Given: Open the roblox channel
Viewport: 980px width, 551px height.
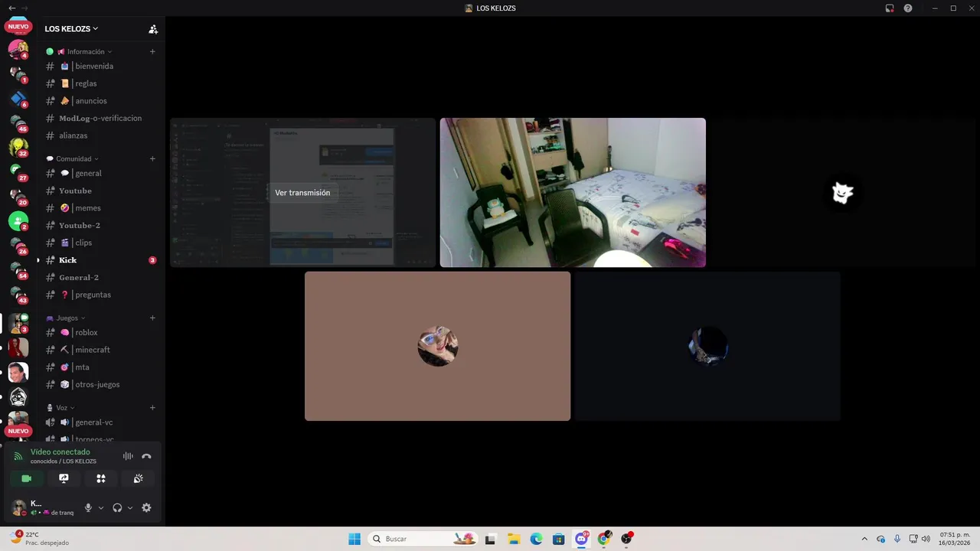Looking at the screenshot, I should click(x=101, y=332).
